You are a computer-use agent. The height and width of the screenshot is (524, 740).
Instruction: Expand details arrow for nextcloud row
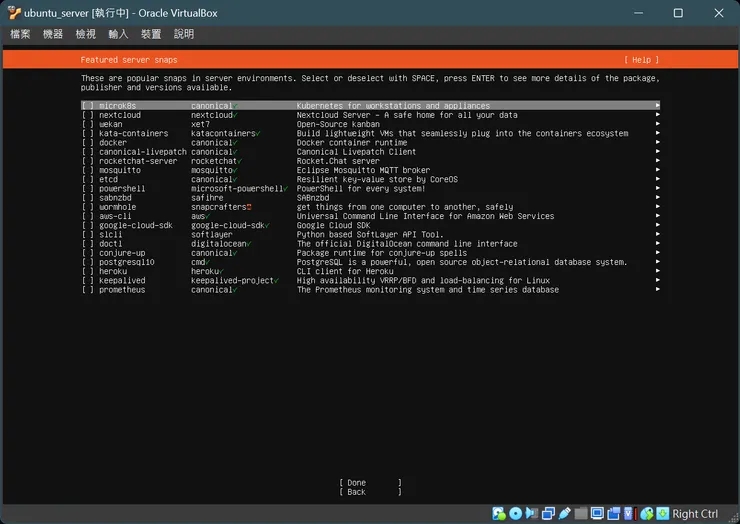tap(657, 115)
